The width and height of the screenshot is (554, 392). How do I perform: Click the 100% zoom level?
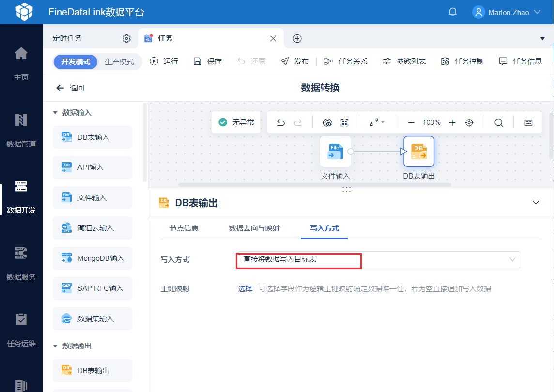pyautogui.click(x=431, y=122)
